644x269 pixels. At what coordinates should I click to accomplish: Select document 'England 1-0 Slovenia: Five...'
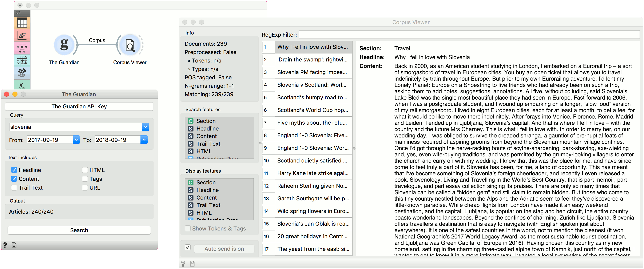[313, 135]
